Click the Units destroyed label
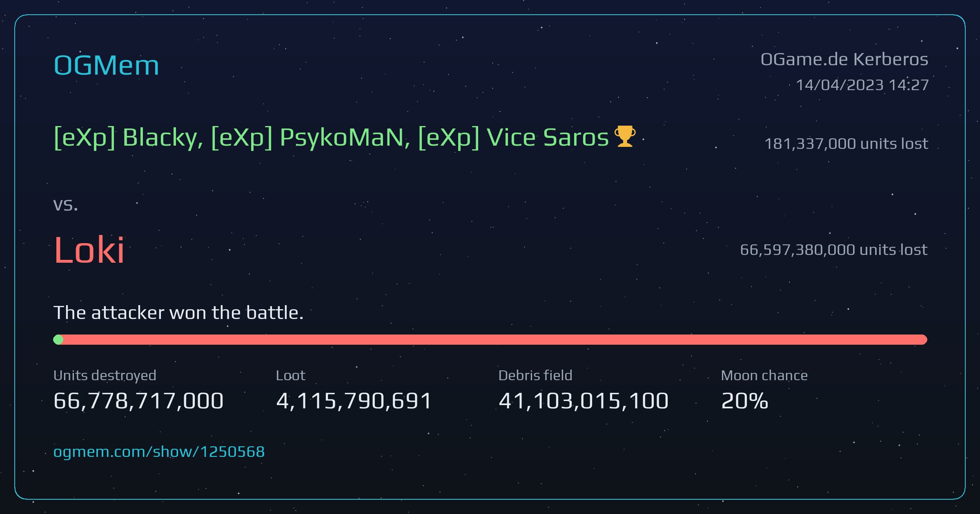The height and width of the screenshot is (514, 980). point(105,376)
